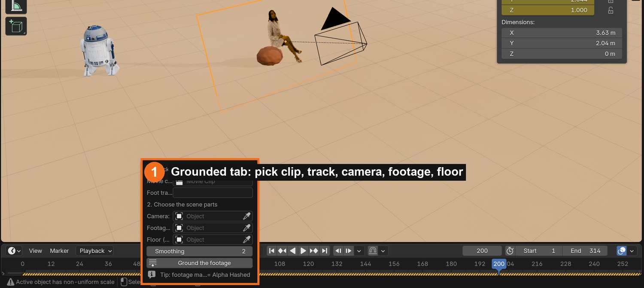This screenshot has width=644, height=288.
Task: Click the current frame field showing 200
Action: 482,251
